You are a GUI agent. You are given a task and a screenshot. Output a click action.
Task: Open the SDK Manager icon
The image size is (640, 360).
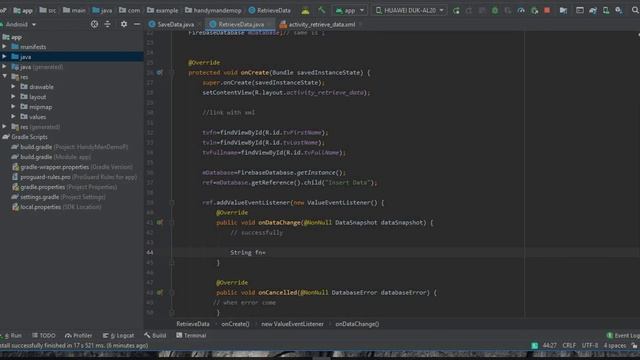[x=619, y=10]
